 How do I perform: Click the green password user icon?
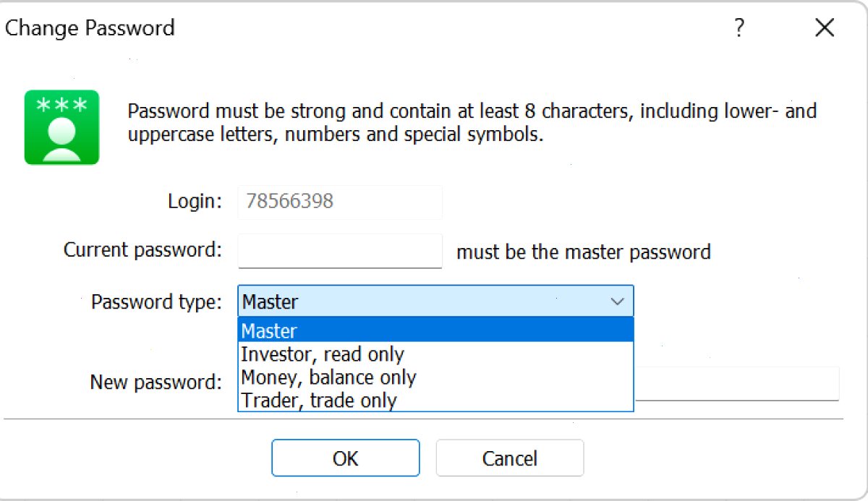[x=61, y=127]
